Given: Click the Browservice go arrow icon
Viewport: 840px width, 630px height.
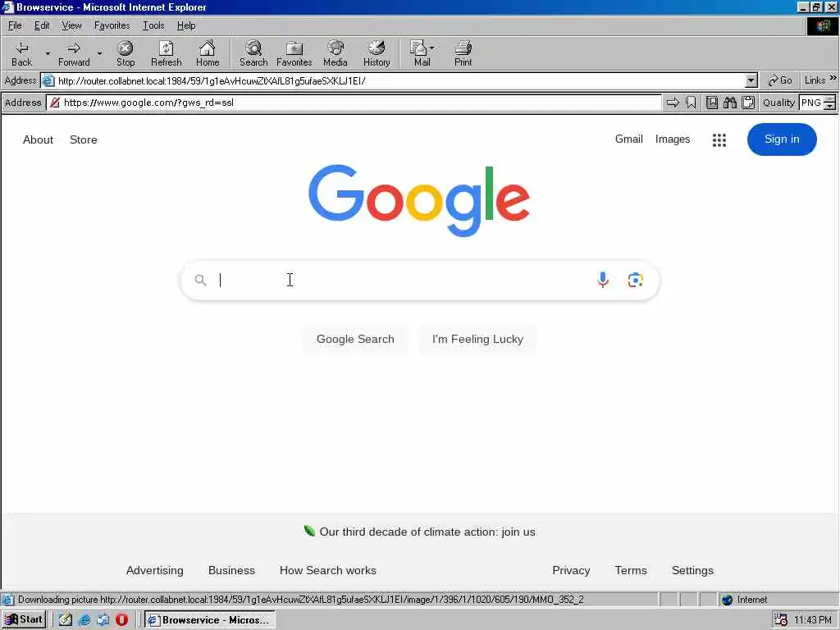Looking at the screenshot, I should 673,103.
